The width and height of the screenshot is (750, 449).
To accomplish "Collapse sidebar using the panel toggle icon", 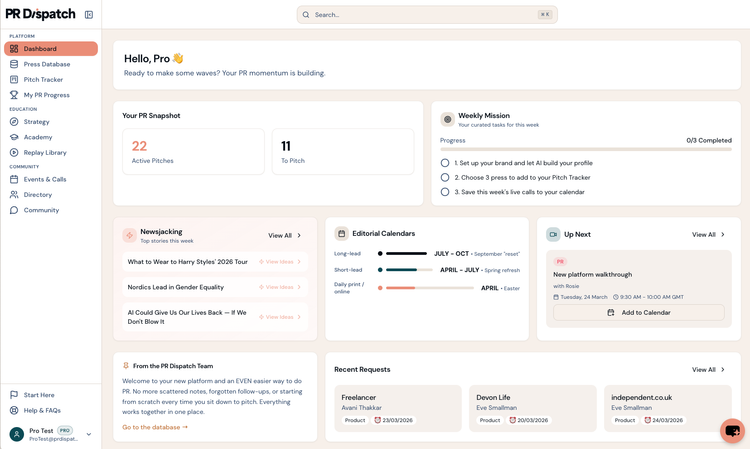I will coord(89,15).
